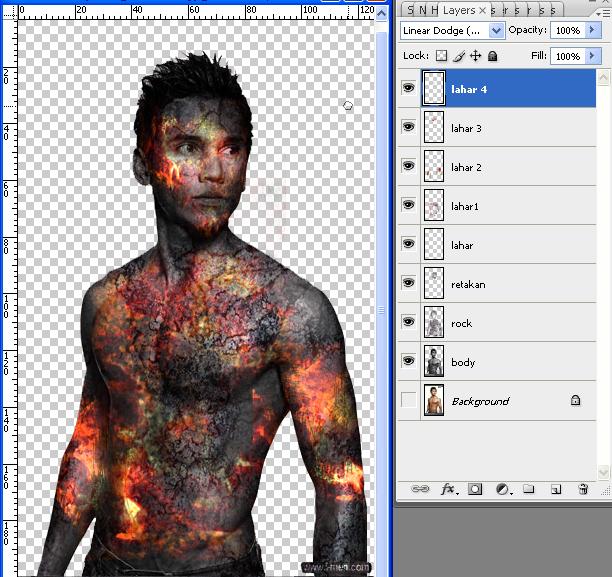612x577 pixels.
Task: Open the Layers panel options menu
Action: [x=603, y=13]
